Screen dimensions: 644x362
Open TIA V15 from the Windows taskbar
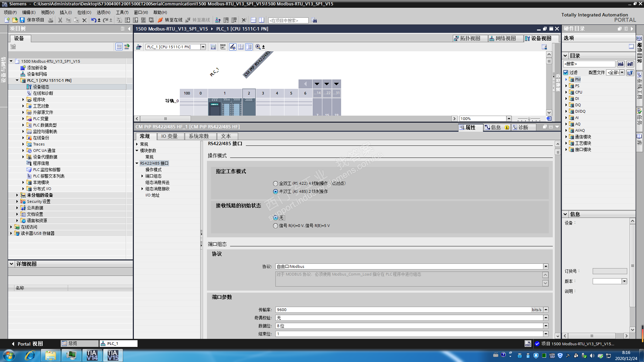point(113,355)
